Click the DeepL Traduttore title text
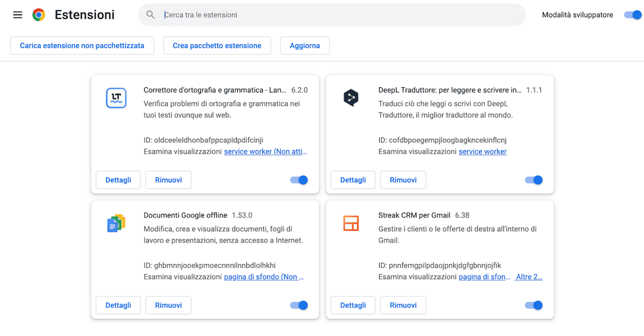 [x=450, y=90]
